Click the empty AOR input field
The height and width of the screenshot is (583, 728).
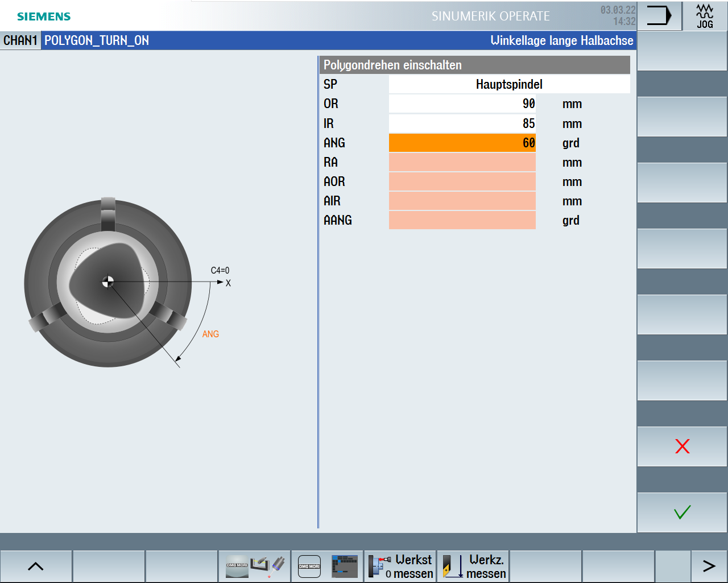click(x=462, y=181)
